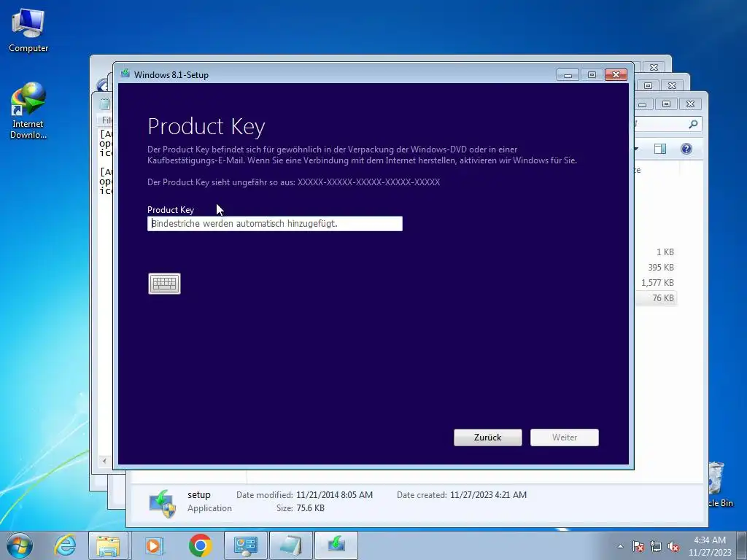The height and width of the screenshot is (560, 747).
Task: Minimize the Windows 8.1-Setup window
Action: click(x=568, y=75)
